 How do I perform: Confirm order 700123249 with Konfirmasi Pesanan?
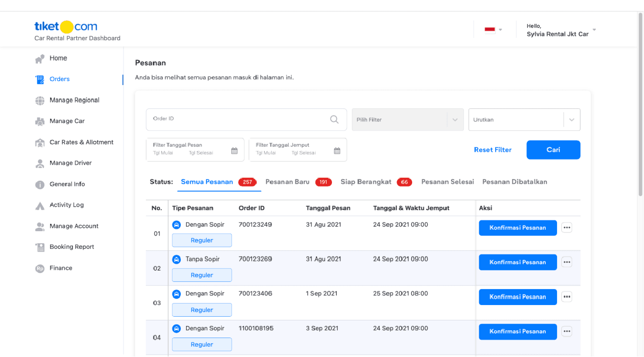pos(518,228)
